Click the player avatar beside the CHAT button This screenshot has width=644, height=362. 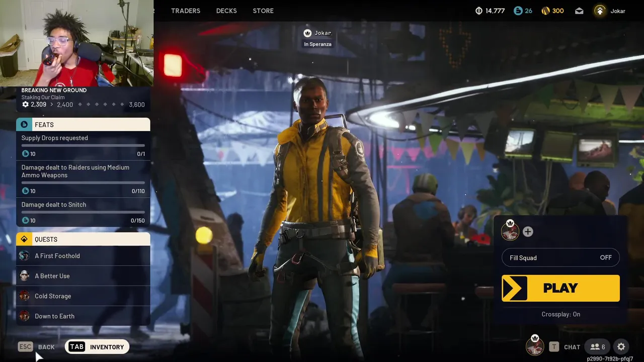535,346
